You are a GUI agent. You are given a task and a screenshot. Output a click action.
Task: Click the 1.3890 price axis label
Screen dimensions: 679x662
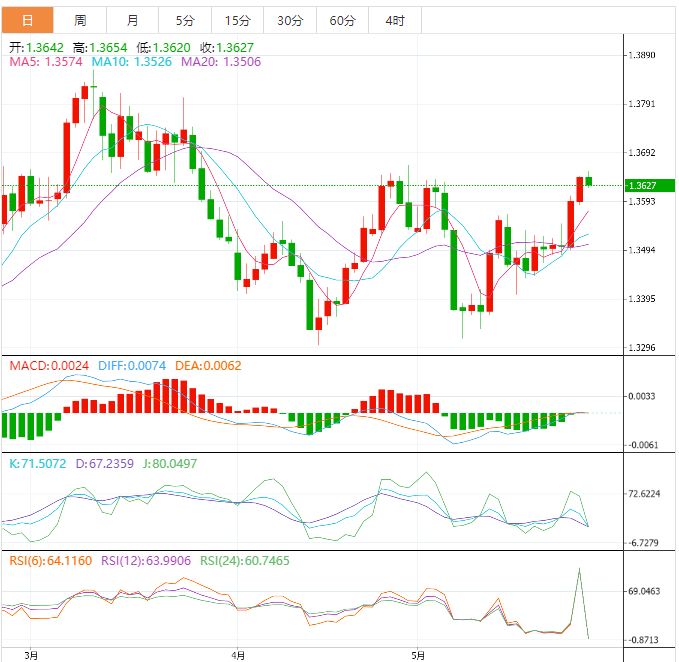(642, 55)
